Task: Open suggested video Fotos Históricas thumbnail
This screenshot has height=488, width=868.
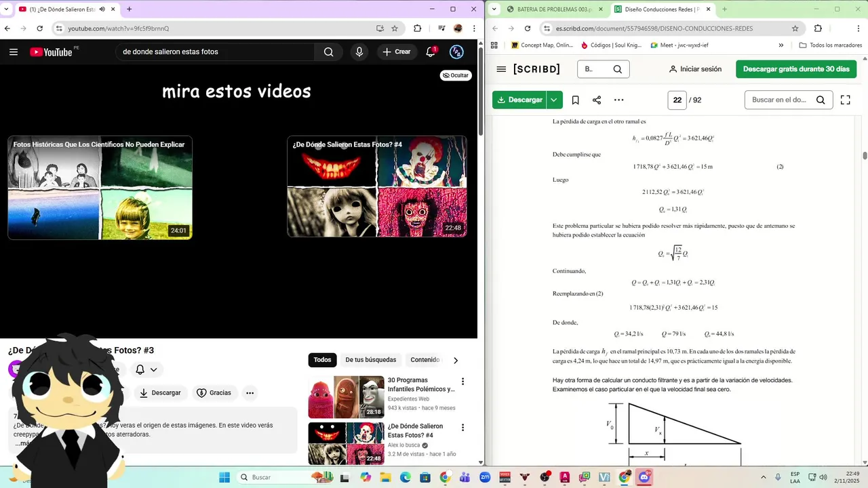Action: click(x=100, y=188)
